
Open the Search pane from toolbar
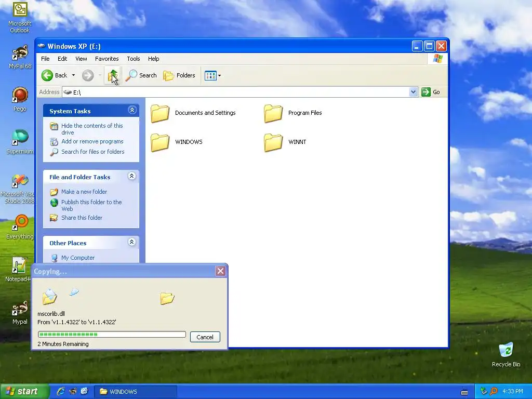click(x=141, y=75)
